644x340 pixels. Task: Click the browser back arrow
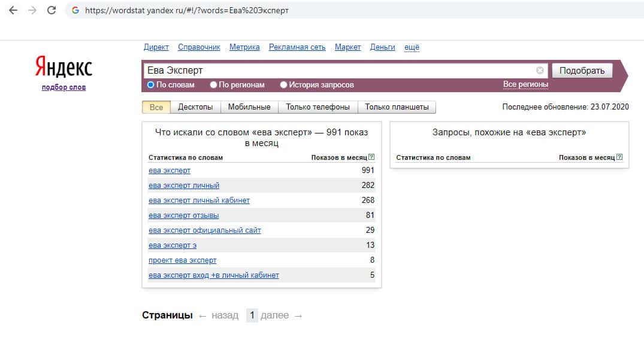pos(13,10)
